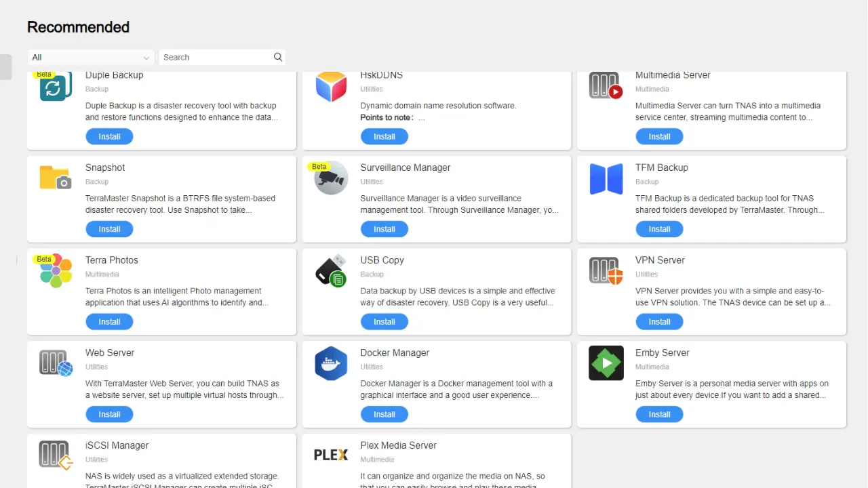The height and width of the screenshot is (488, 868).
Task: Click the search magnifier icon
Action: (x=278, y=58)
